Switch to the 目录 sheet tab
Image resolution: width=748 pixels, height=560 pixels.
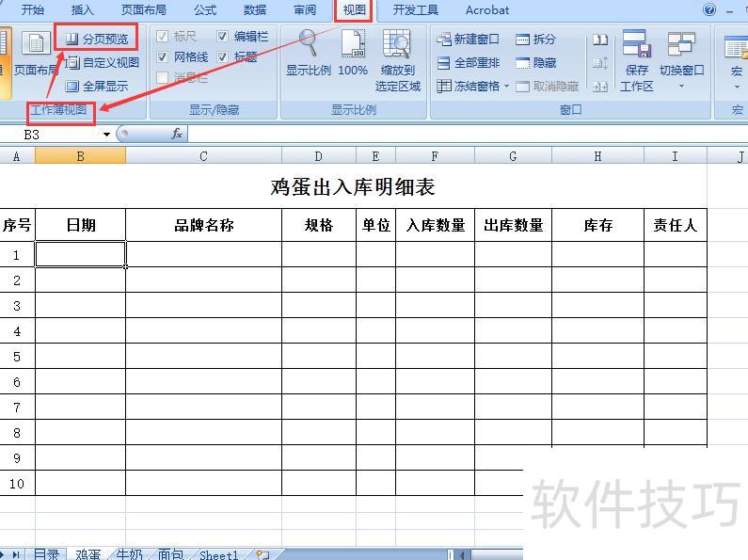pyautogui.click(x=46, y=554)
